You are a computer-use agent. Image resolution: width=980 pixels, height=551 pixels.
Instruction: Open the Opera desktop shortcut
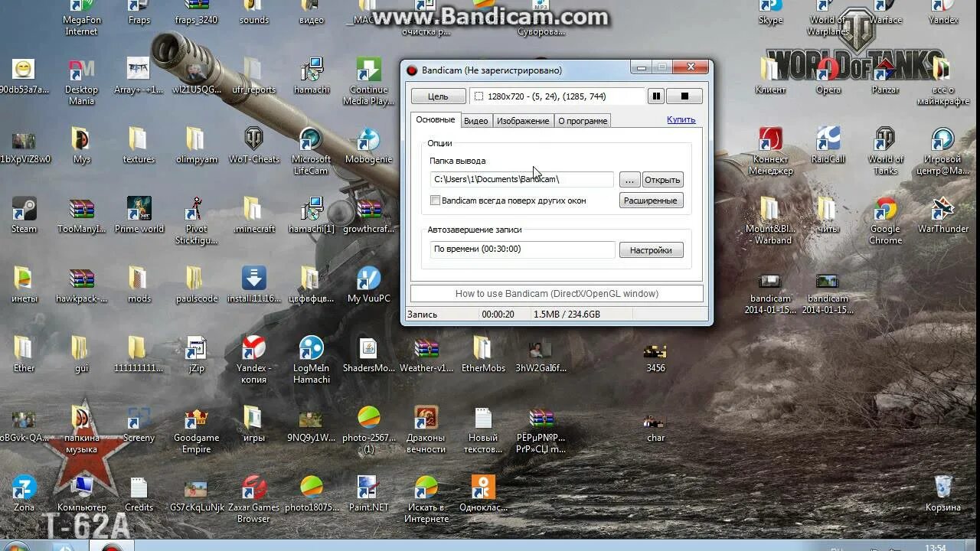(828, 76)
